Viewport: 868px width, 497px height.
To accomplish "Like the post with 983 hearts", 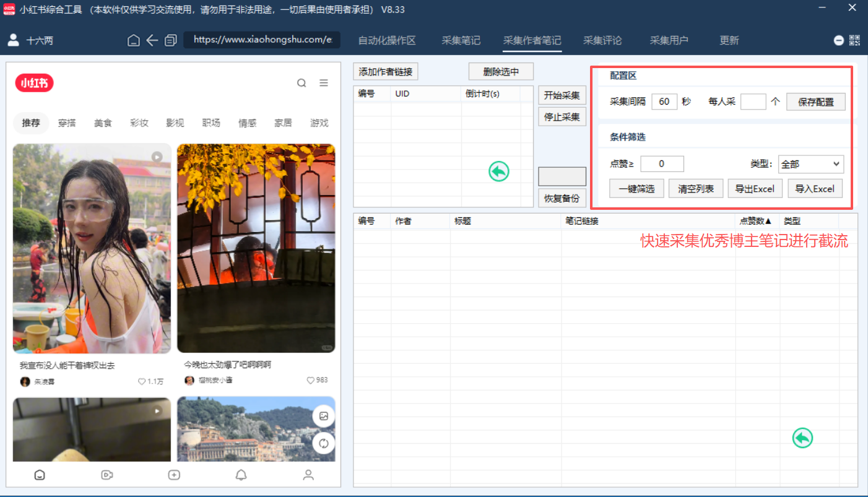I will click(x=311, y=380).
